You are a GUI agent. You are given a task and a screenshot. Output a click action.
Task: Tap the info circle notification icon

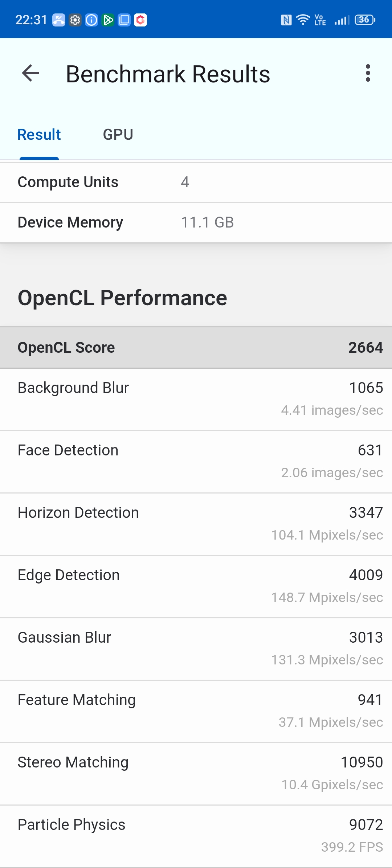pyautogui.click(x=91, y=20)
